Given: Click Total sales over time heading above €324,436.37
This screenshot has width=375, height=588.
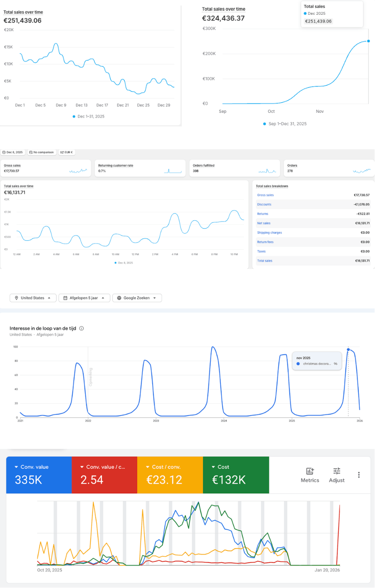Looking at the screenshot, I should click(x=224, y=9).
